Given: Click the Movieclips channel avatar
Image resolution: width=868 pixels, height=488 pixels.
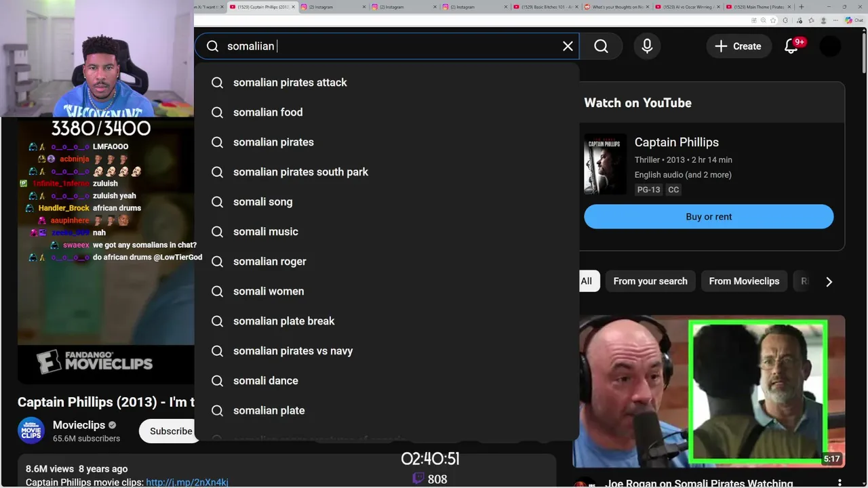Looking at the screenshot, I should 31,431.
